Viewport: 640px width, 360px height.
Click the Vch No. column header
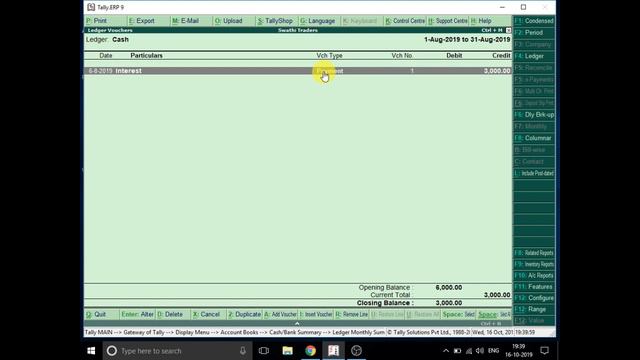click(x=402, y=56)
